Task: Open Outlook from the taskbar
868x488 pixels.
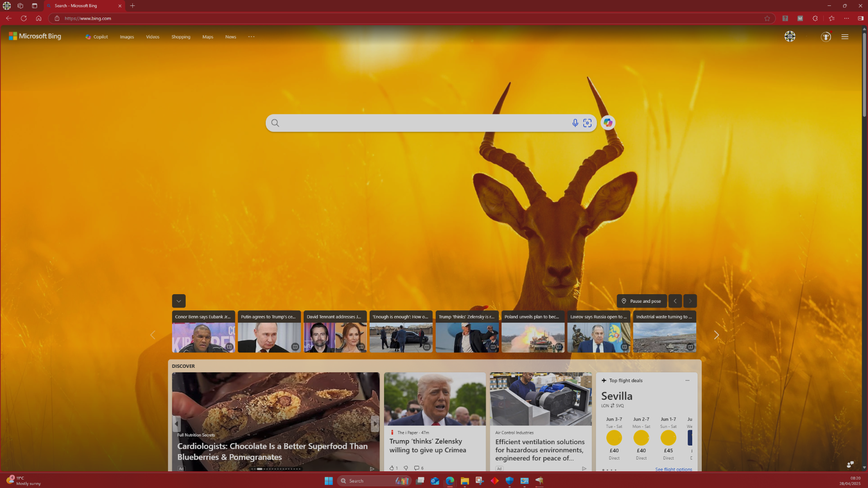Action: point(435,481)
